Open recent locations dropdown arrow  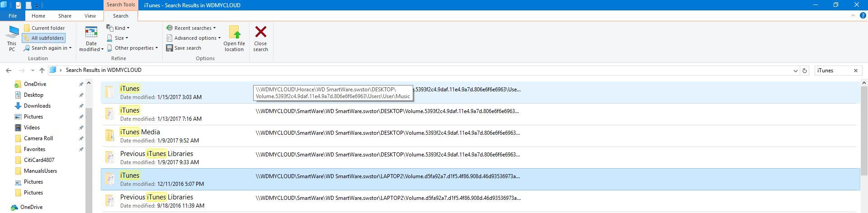tap(33, 70)
